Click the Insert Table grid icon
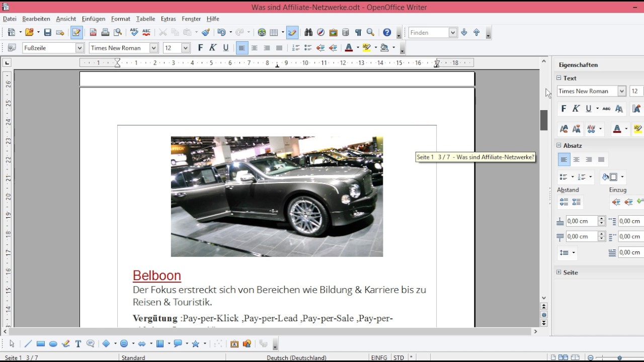This screenshot has height=362, width=644. 274,32
